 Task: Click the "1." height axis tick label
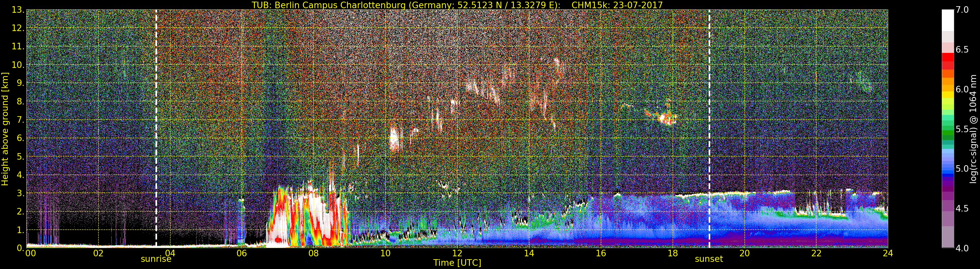(x=21, y=229)
